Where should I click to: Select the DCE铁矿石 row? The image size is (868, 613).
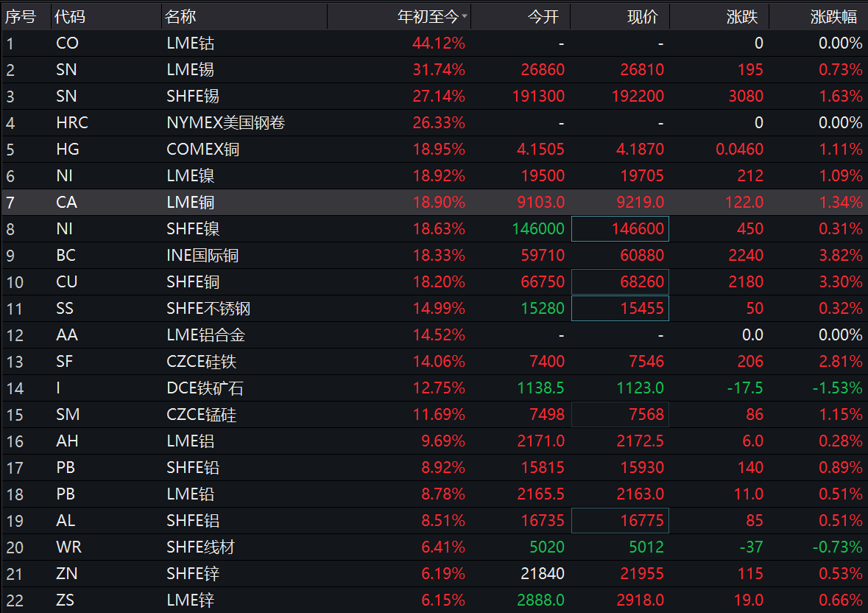(202, 388)
